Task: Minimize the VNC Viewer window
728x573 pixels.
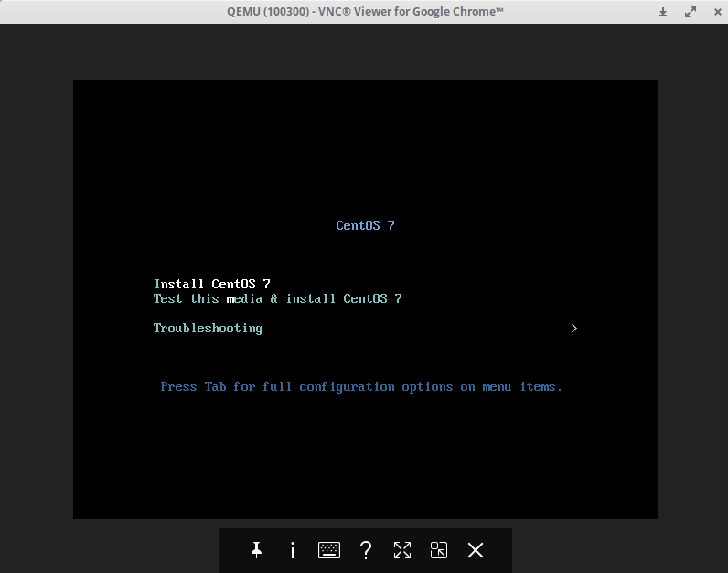Action: tap(663, 12)
